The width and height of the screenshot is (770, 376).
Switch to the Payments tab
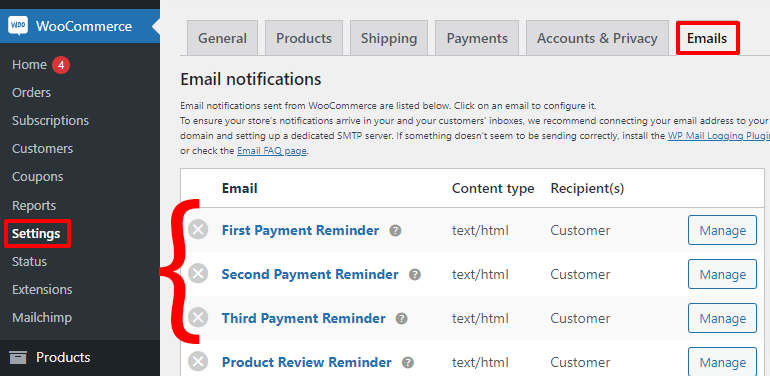pyautogui.click(x=477, y=38)
